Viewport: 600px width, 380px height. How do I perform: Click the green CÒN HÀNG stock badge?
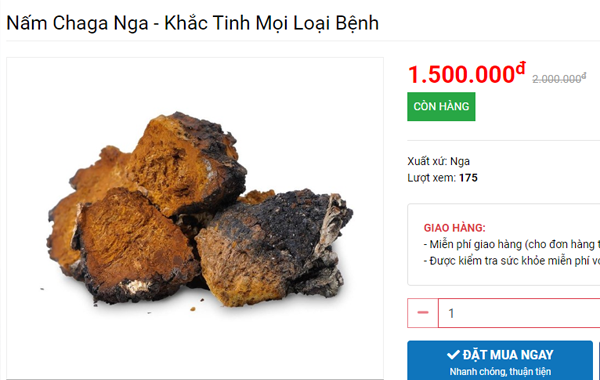pos(441,106)
